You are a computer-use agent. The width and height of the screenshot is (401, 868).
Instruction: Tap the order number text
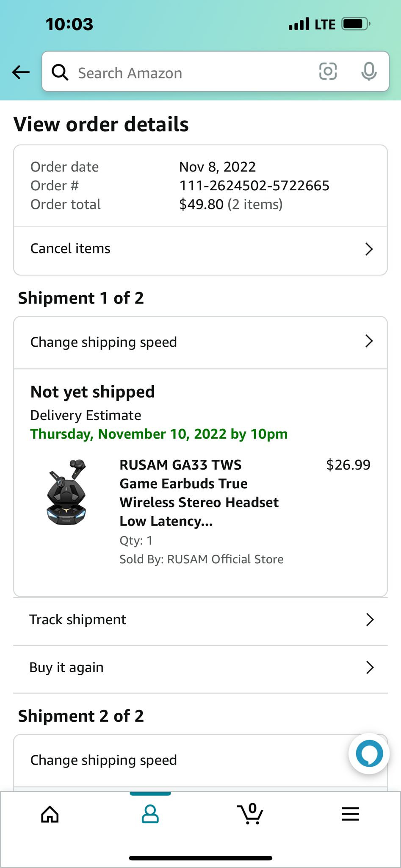point(254,186)
